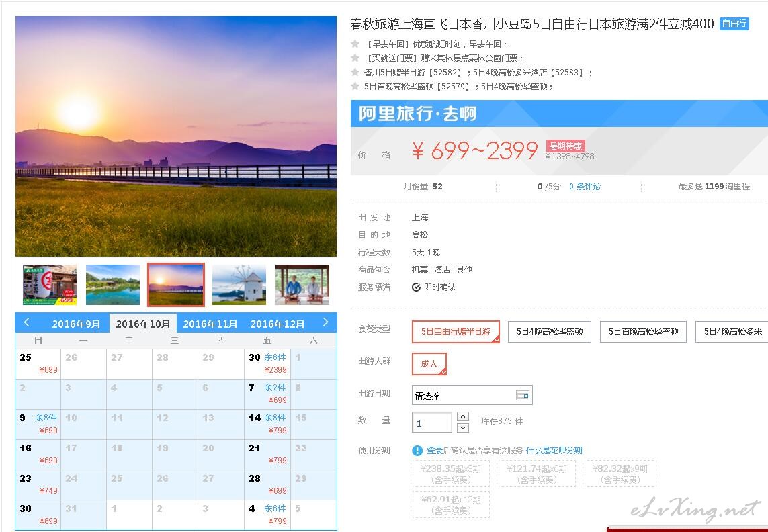Pick September 30 at ¥2399

(x=267, y=363)
